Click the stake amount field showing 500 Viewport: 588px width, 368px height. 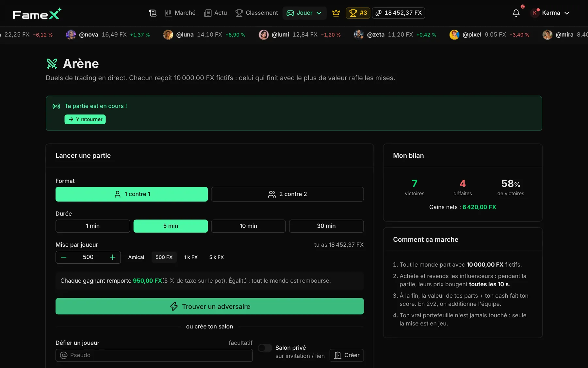tap(88, 257)
